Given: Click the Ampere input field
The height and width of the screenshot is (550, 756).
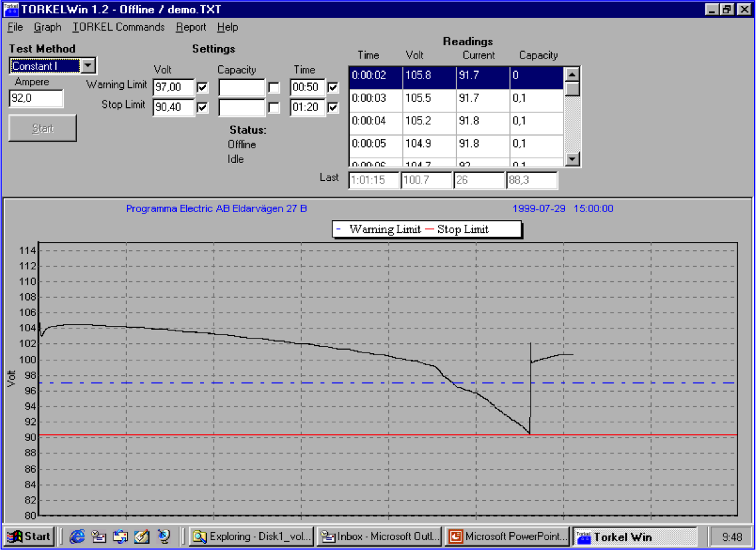Looking at the screenshot, I should pyautogui.click(x=36, y=99).
